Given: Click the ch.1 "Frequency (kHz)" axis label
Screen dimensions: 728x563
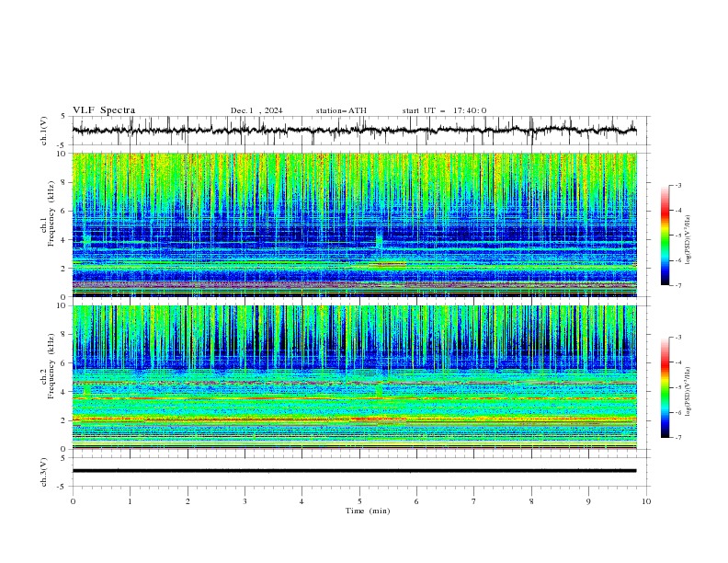Looking at the screenshot, I should pos(51,213).
